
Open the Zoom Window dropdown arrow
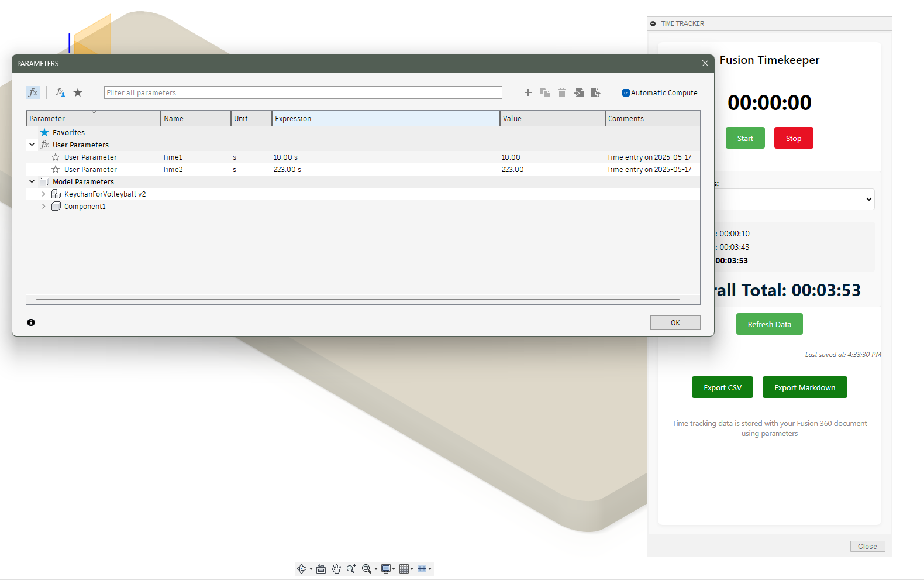(376, 569)
